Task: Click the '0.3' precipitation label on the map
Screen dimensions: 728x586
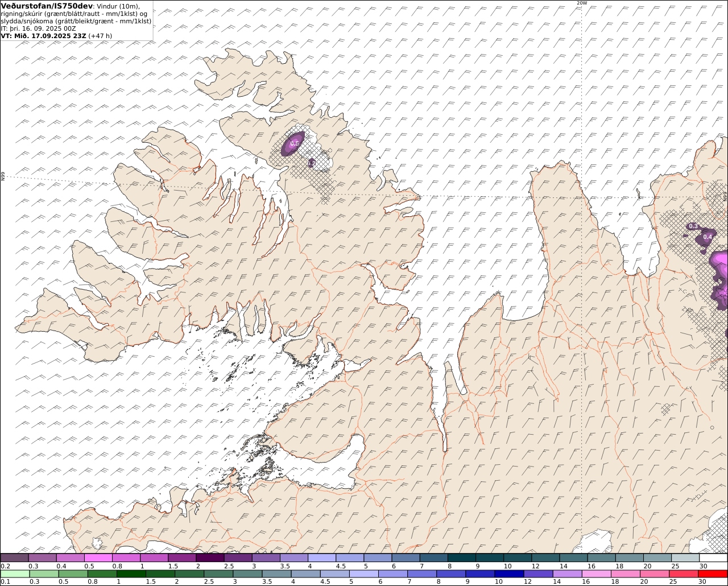Action: [693, 226]
